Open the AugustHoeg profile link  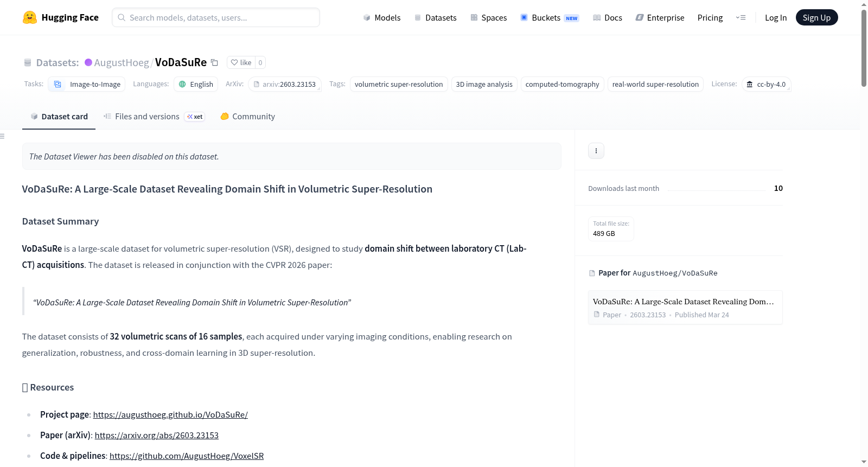point(122,62)
